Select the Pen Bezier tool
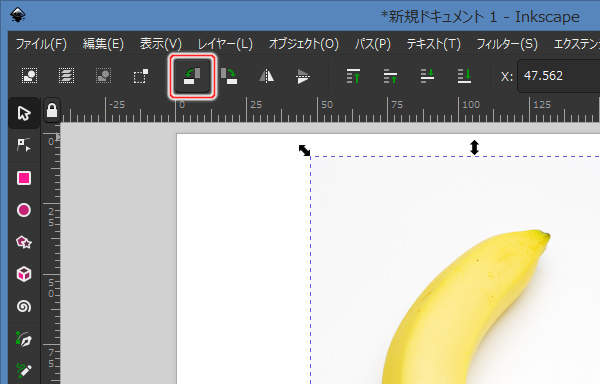This screenshot has height=384, width=600. click(x=24, y=339)
